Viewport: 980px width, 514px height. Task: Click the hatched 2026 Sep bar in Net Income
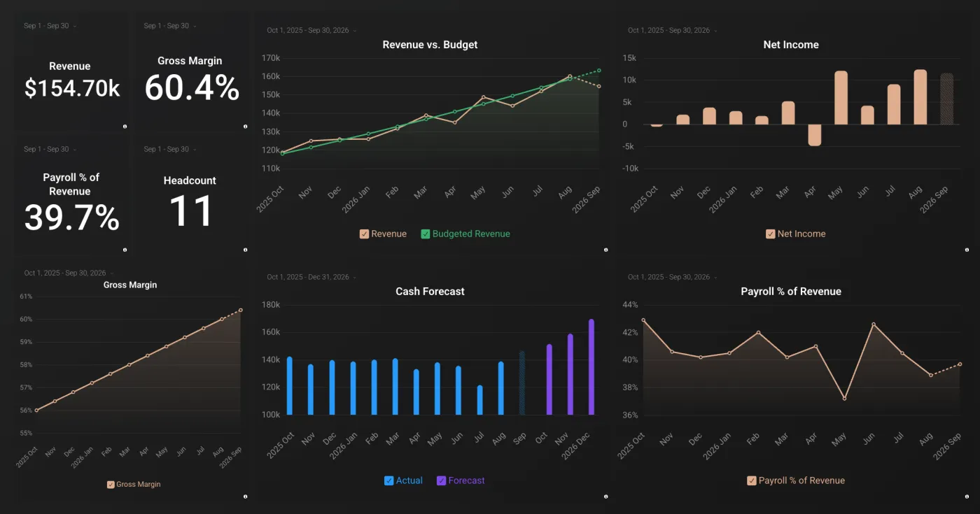pyautogui.click(x=946, y=99)
